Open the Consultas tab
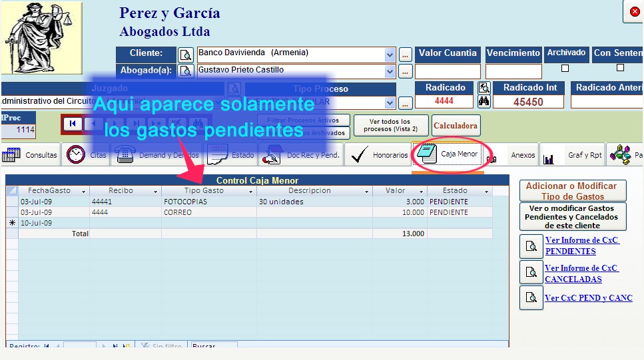644x360 pixels. tap(31, 155)
